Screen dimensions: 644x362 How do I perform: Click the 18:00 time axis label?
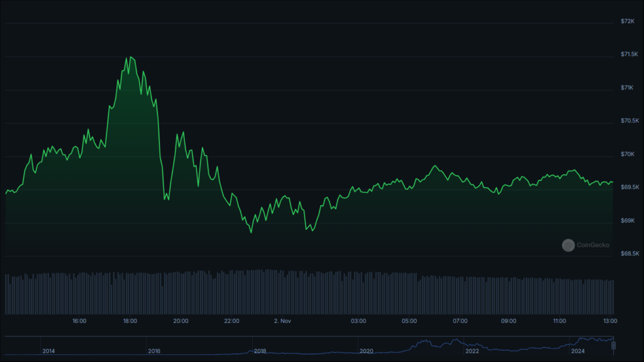click(x=130, y=321)
